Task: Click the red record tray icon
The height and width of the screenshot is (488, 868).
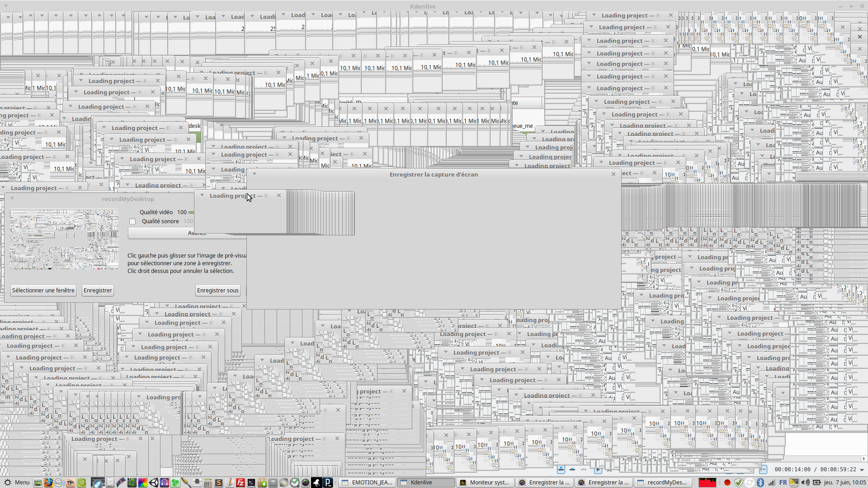Action: [x=727, y=483]
